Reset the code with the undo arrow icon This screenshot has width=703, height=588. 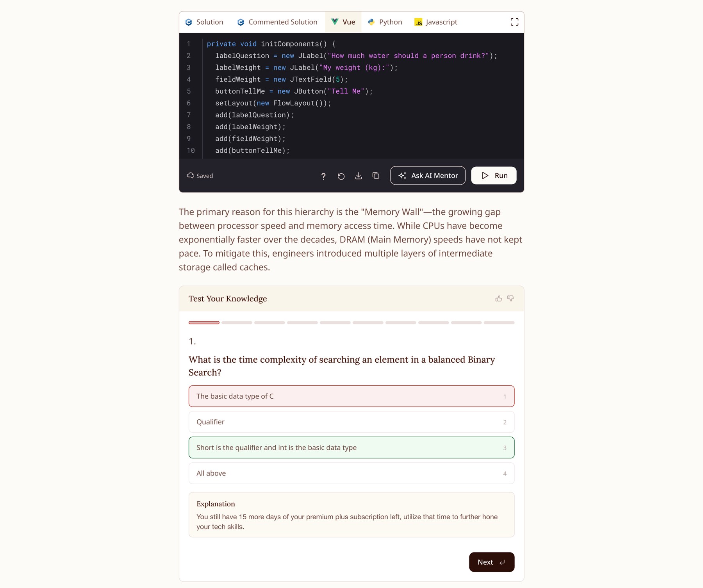pyautogui.click(x=341, y=176)
